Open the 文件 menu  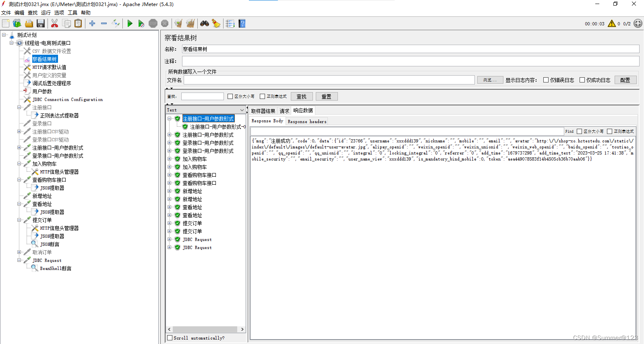pyautogui.click(x=6, y=13)
